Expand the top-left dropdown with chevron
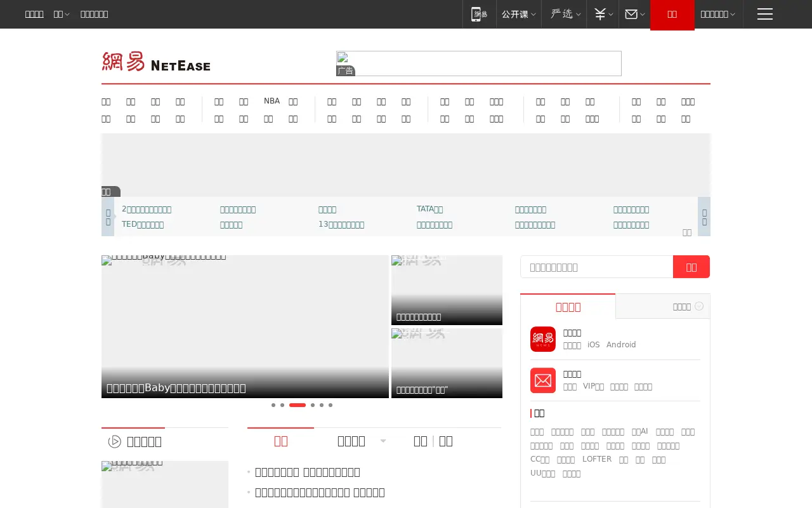 tap(62, 14)
